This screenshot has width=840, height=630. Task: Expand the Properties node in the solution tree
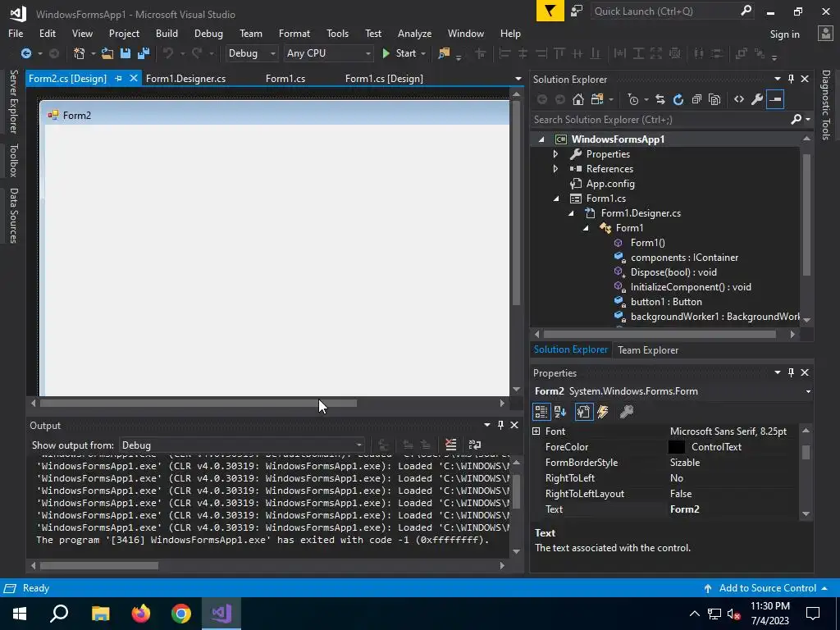[555, 154]
